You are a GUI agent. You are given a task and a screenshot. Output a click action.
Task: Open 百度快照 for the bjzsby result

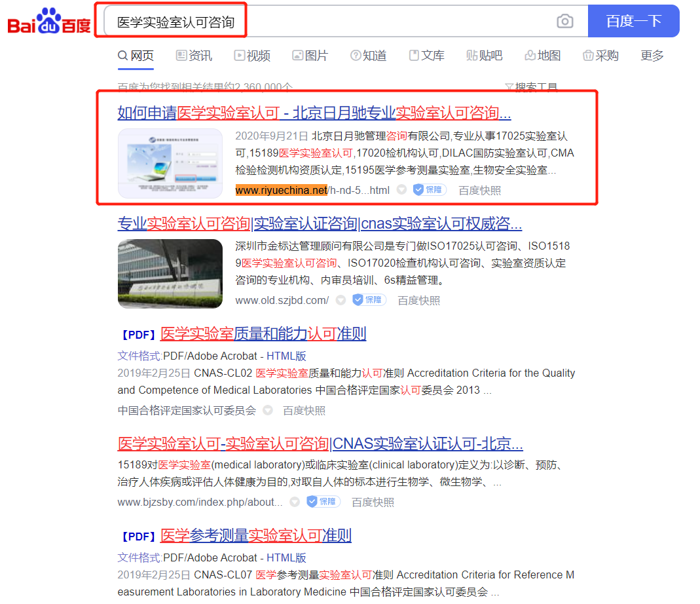click(x=373, y=502)
